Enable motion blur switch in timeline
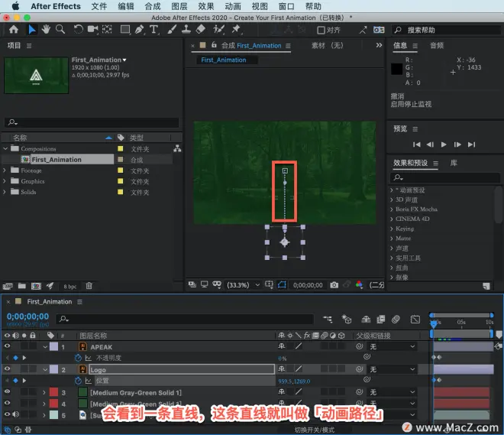Viewport: 504px width, 435px height. click(396, 319)
